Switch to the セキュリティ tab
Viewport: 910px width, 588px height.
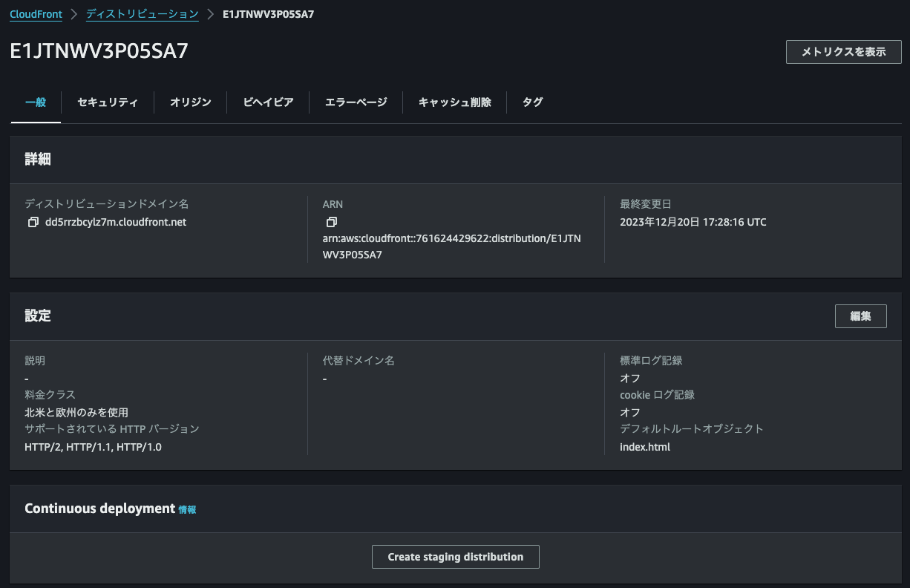(108, 102)
